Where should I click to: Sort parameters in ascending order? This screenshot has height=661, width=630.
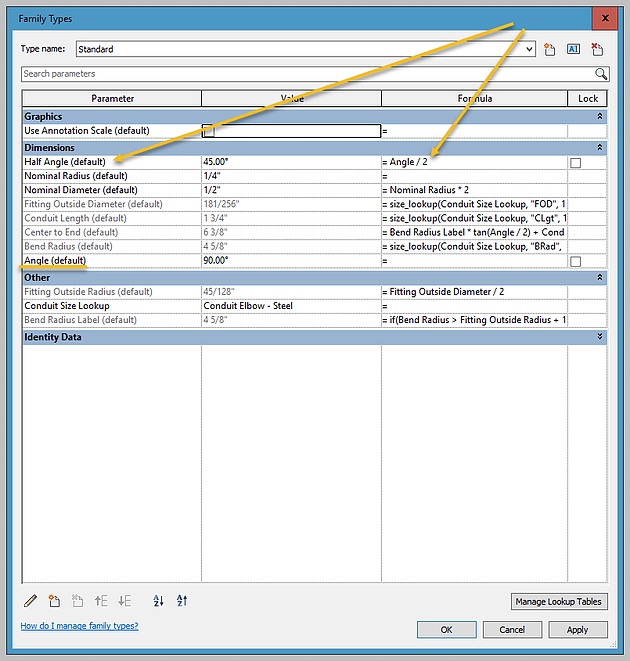point(159,601)
